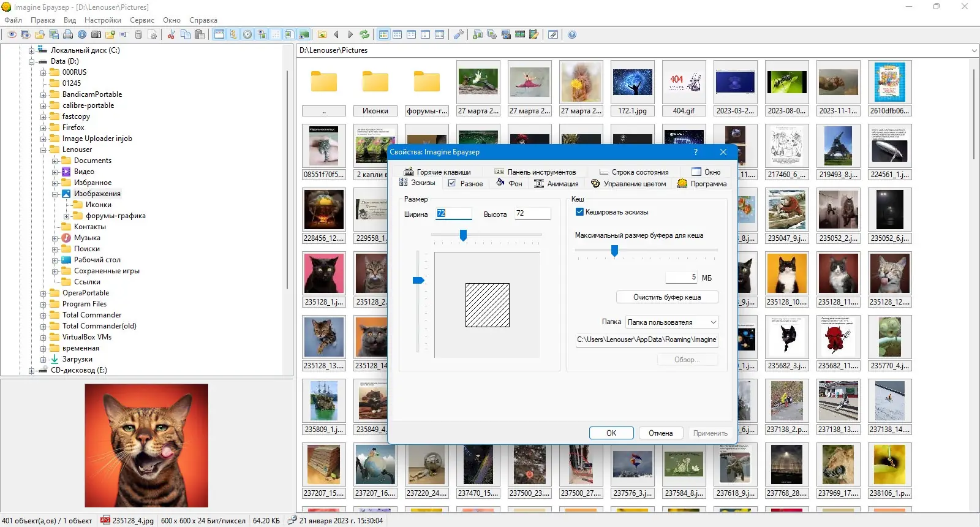Viewport: 980px width, 527px height.
Task: Switch to the Фон tab
Action: click(x=509, y=184)
